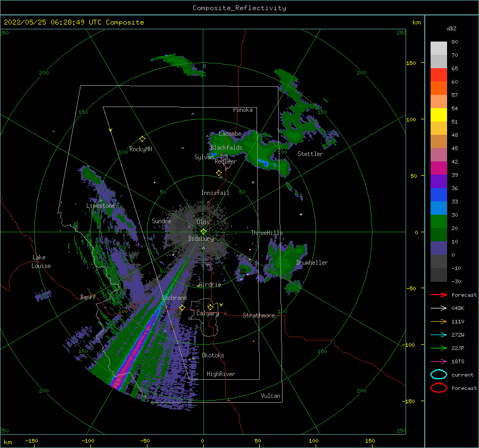Screen dimensions: 479x448
Task: Click the HighRiver town label
Action: 220,374
